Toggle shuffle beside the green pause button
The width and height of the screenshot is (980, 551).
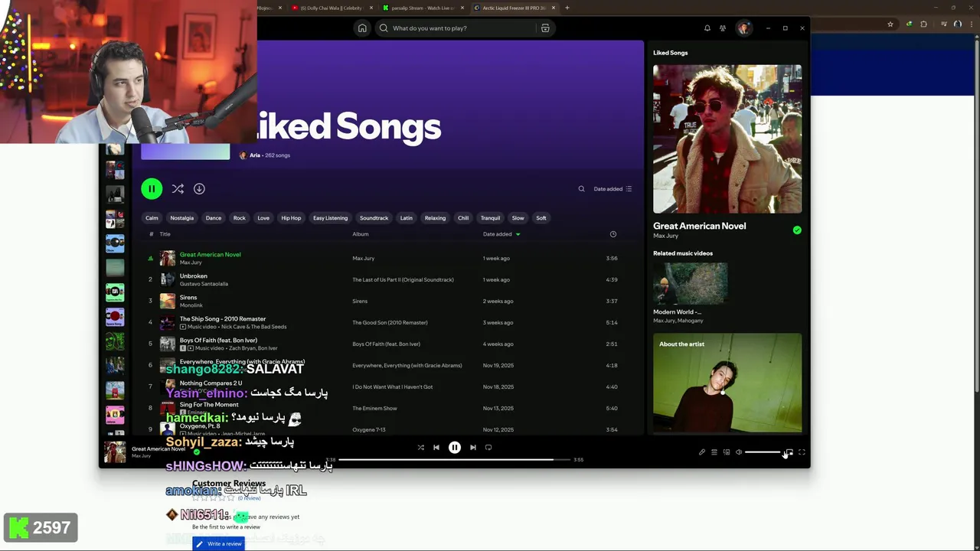coord(178,188)
